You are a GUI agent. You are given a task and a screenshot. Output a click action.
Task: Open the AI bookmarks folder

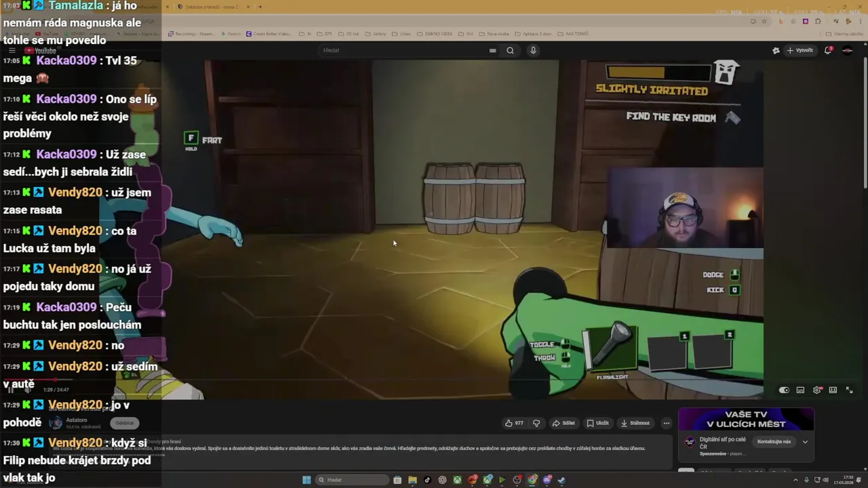click(x=306, y=34)
